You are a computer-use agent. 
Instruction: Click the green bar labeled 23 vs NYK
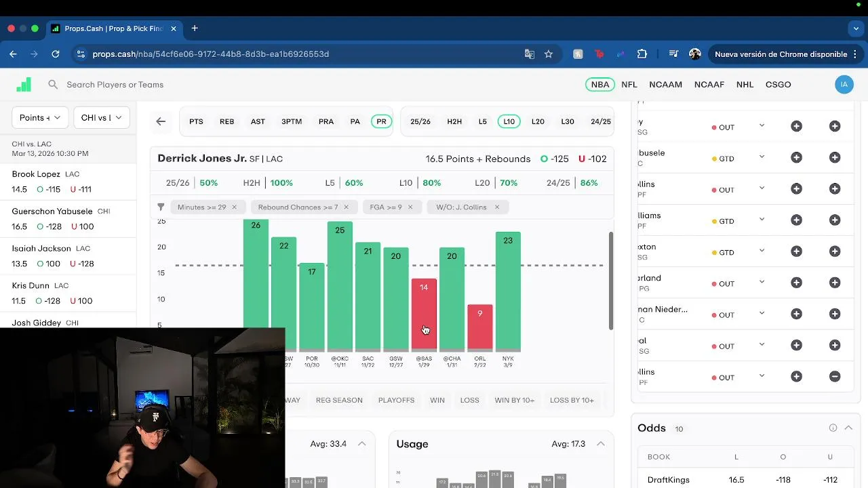pos(508,290)
